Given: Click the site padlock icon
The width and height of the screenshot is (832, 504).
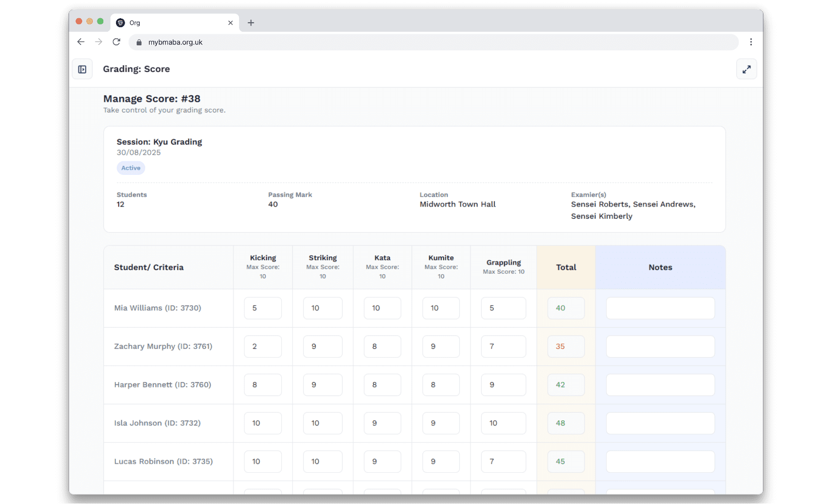Looking at the screenshot, I should coord(139,42).
